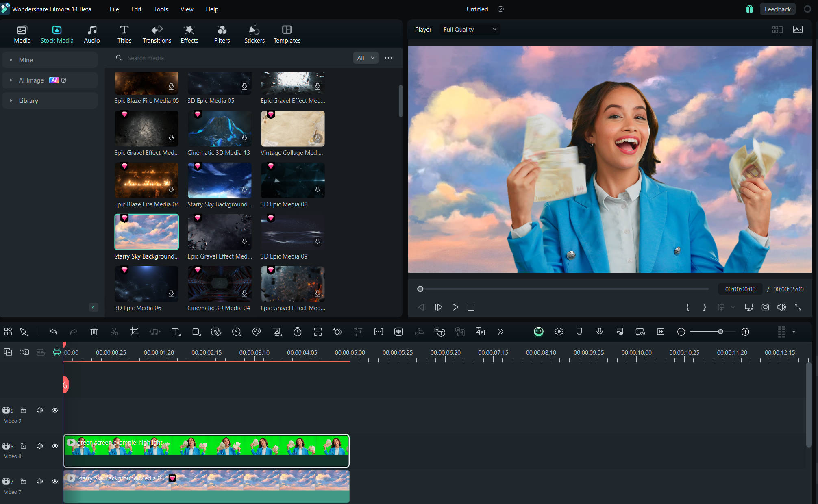Expand the Library section in sidebar
818x504 pixels.
point(11,100)
